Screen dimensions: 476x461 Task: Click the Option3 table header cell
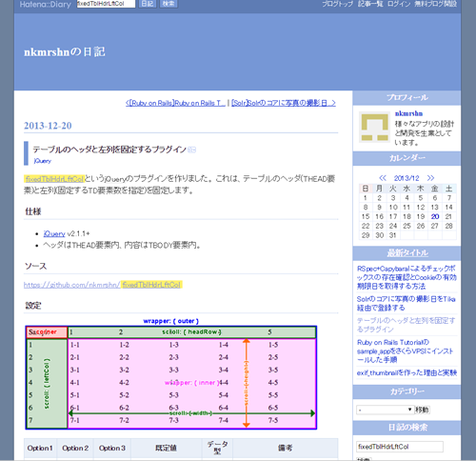(x=112, y=448)
